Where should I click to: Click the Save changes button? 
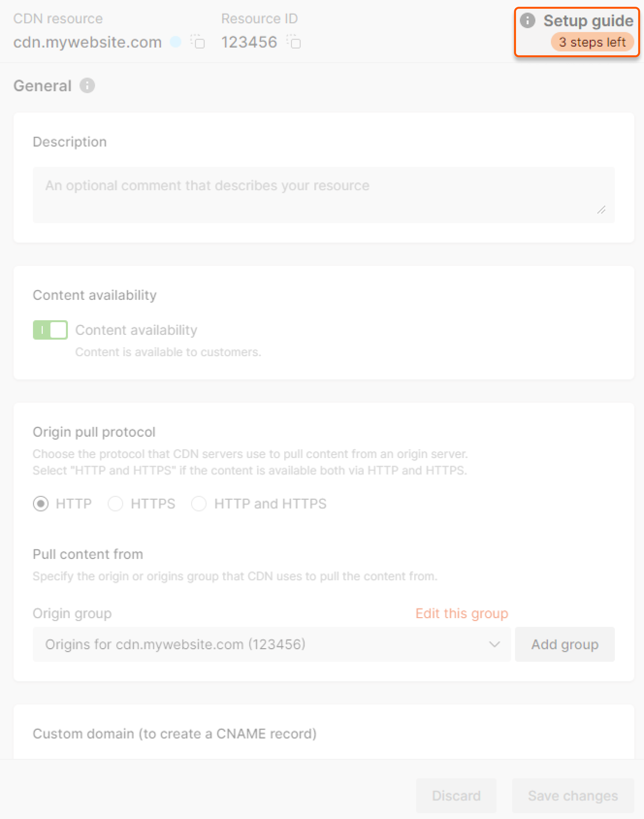point(573,796)
